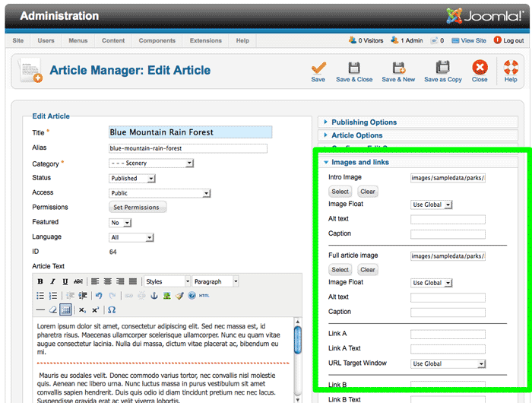Insert anchor using the anchor icon
The width and height of the screenshot is (532, 403).
tap(154, 296)
